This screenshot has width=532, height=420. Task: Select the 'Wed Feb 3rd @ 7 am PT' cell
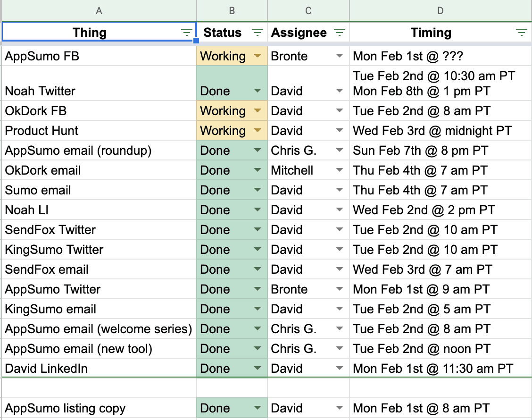441,269
